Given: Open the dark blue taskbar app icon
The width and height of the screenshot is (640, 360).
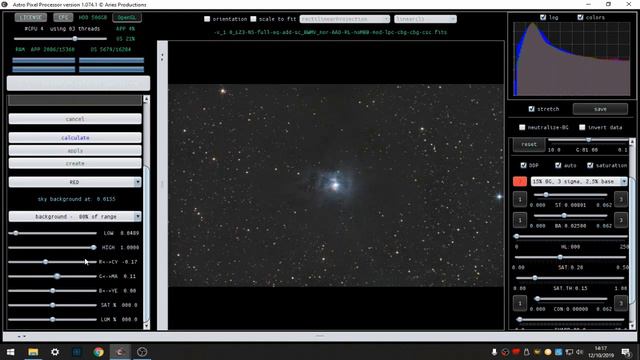Looking at the screenshot, I should [77, 352].
